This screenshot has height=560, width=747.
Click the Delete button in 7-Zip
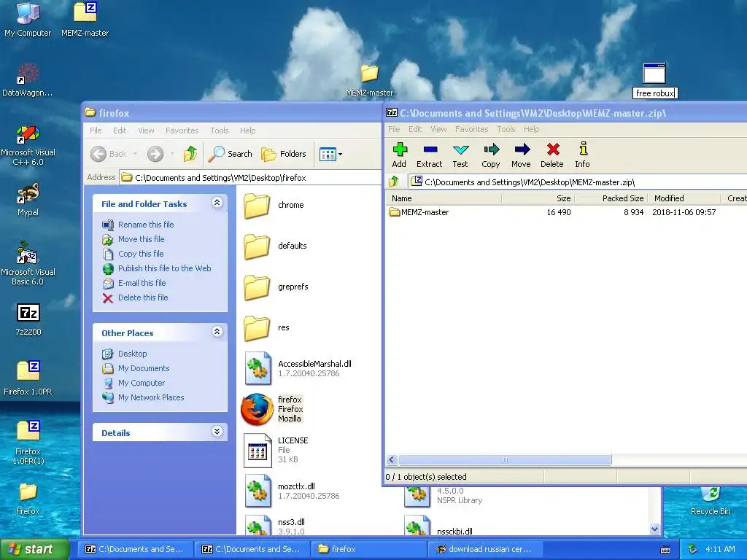552,155
